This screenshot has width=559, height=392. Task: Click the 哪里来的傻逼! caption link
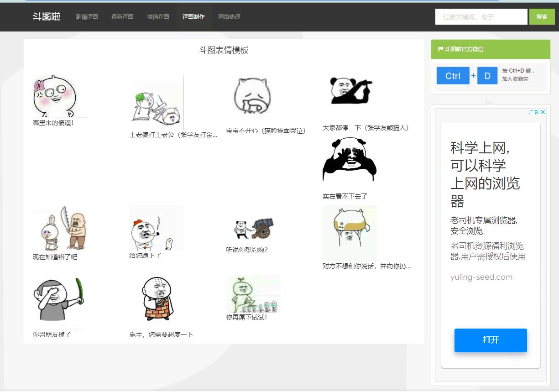click(x=53, y=122)
